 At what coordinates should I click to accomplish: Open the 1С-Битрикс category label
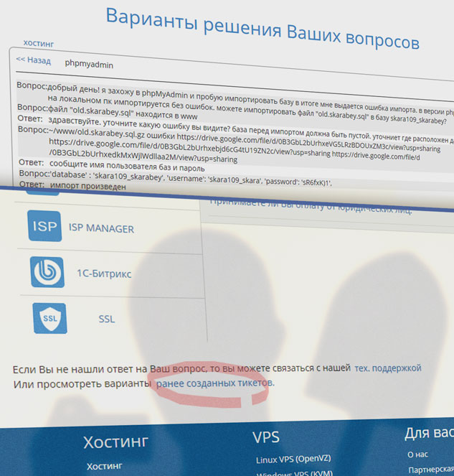[104, 274]
